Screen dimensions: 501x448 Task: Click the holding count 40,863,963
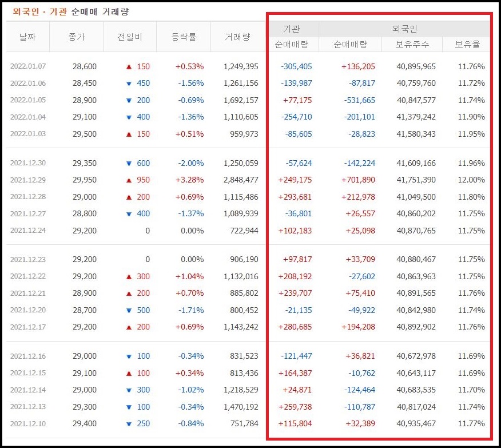pos(416,276)
